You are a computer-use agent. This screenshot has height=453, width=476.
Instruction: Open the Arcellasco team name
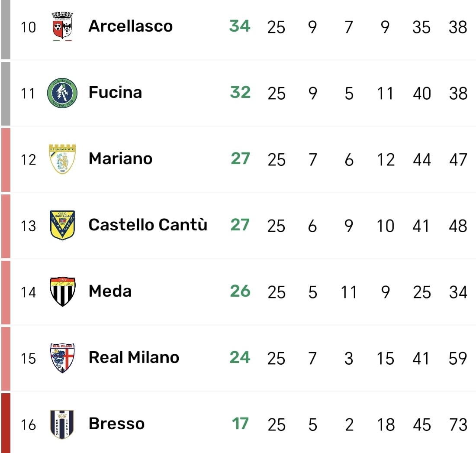pyautogui.click(x=130, y=26)
